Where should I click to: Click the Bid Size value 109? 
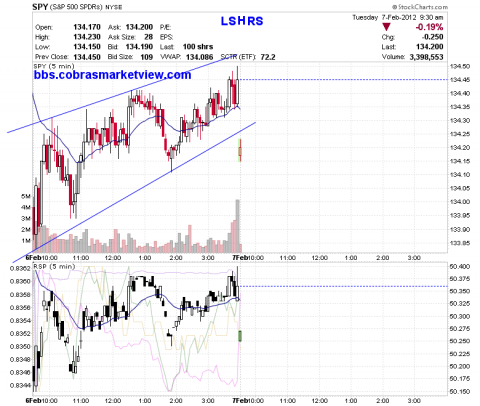pos(147,57)
